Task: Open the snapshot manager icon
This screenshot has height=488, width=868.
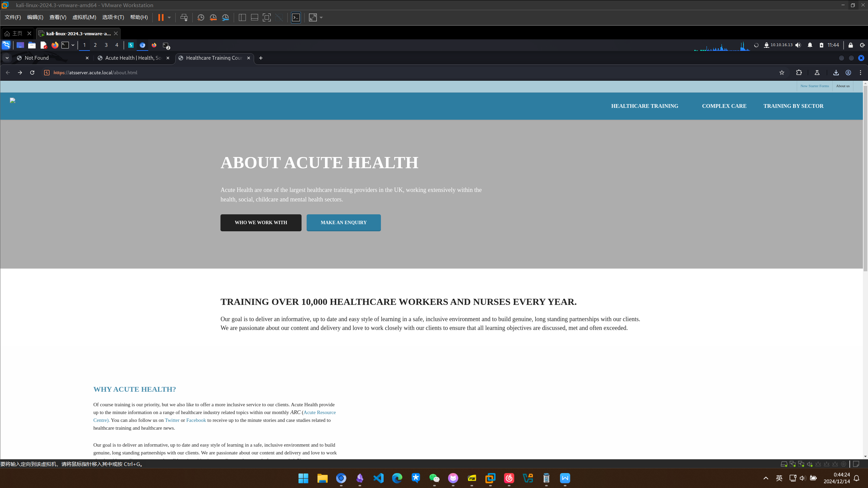Action: (226, 18)
